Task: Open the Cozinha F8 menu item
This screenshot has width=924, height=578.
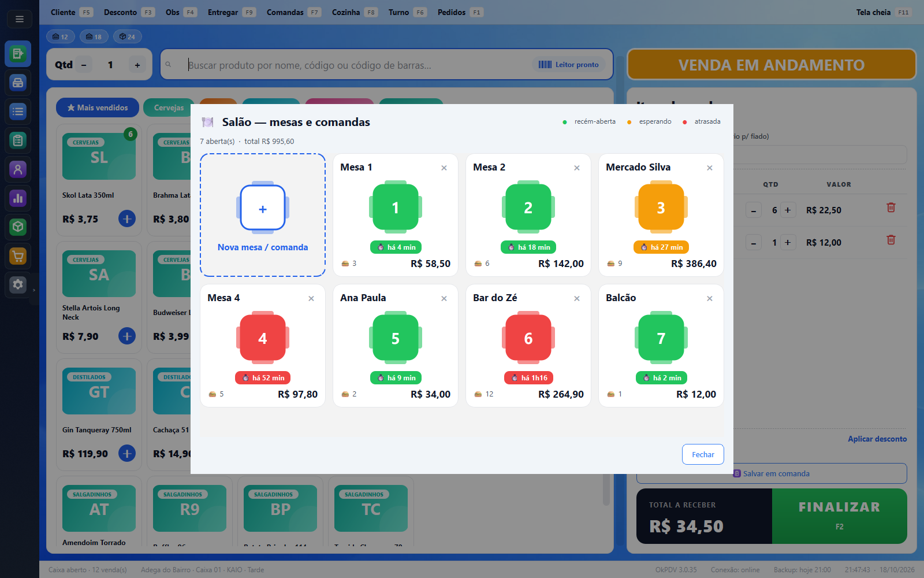Action: tap(355, 12)
